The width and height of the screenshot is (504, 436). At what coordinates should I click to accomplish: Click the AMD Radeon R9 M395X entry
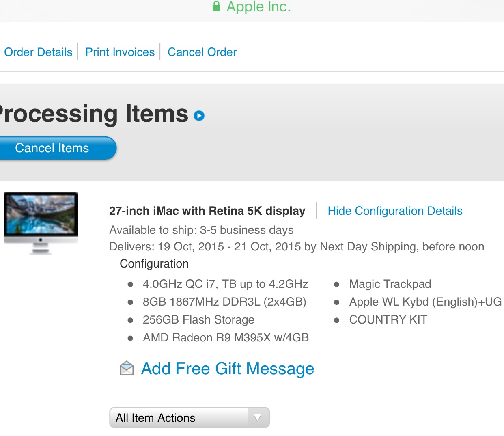coord(226,337)
